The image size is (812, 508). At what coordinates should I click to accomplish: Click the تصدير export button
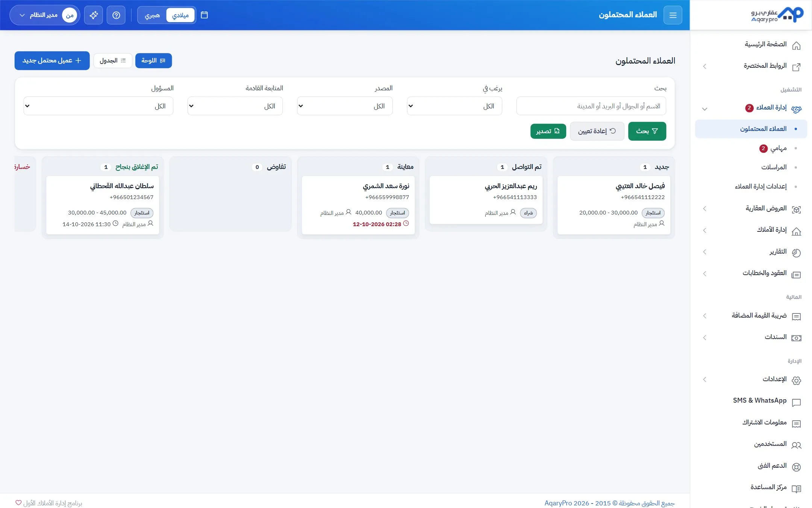click(x=548, y=131)
